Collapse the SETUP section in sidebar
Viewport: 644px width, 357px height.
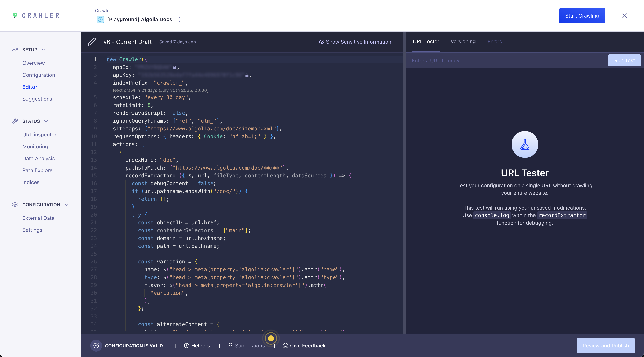click(x=43, y=50)
